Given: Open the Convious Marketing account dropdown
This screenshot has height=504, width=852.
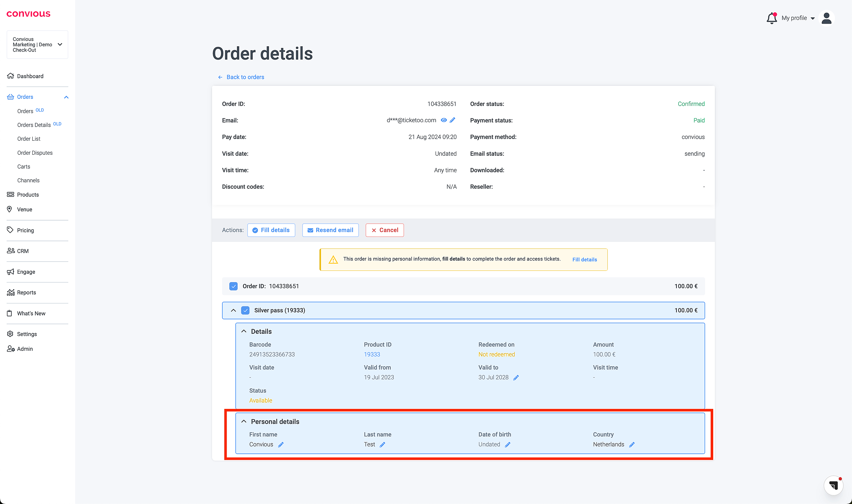Looking at the screenshot, I should point(37,45).
